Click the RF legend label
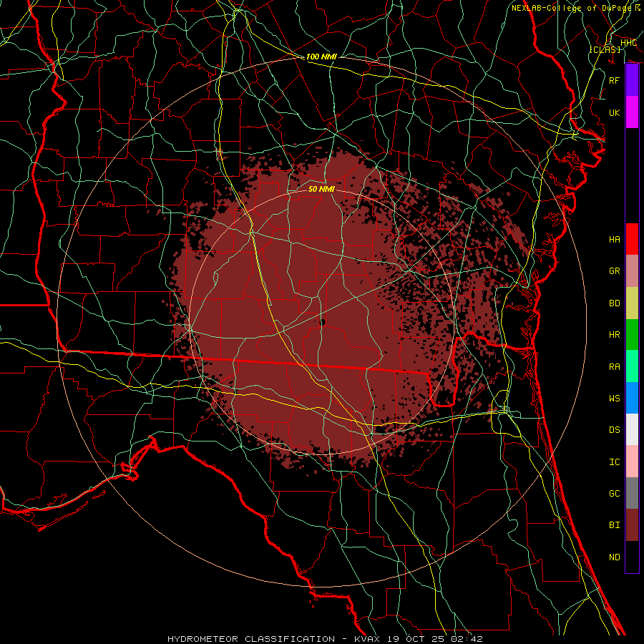The height and width of the screenshot is (644, 644). [614, 80]
